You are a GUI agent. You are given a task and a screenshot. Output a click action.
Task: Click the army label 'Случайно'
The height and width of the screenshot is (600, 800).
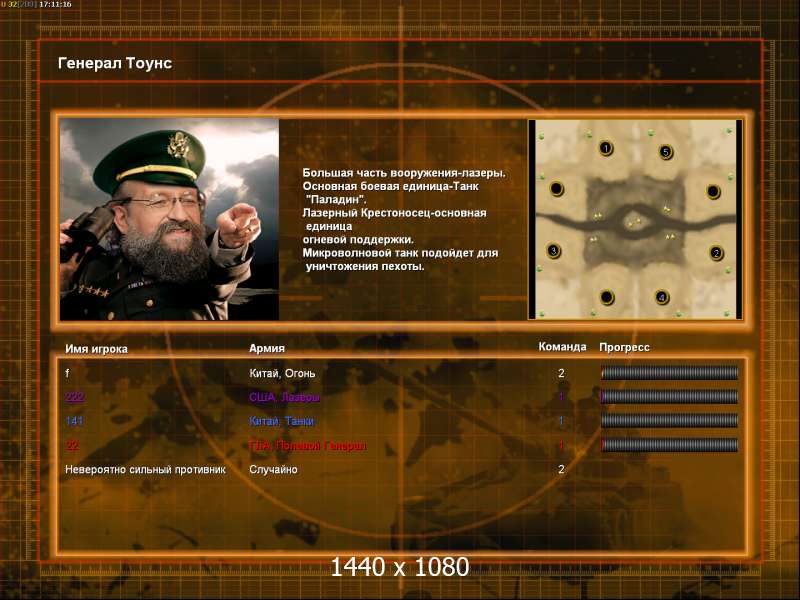(x=273, y=469)
